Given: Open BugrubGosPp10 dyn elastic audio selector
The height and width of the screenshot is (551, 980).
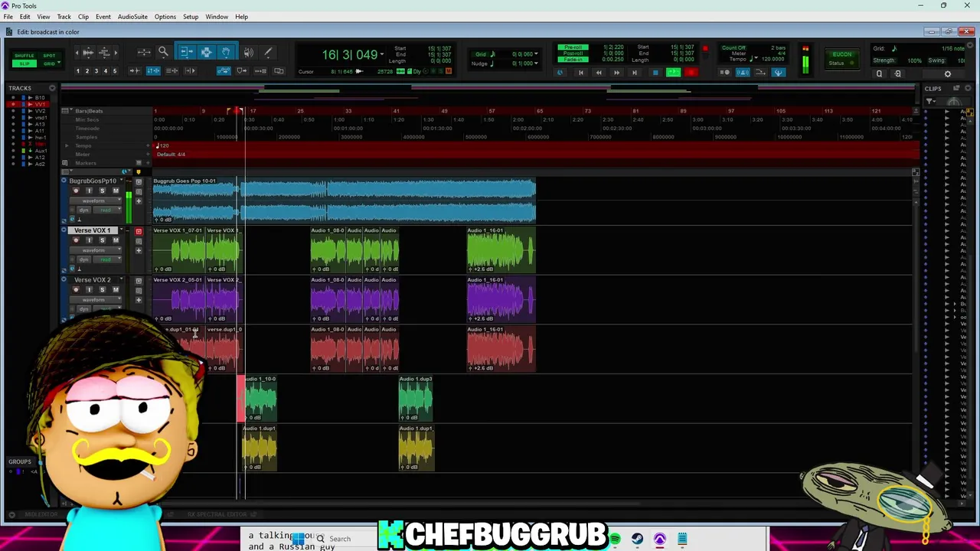Looking at the screenshot, I should point(83,210).
